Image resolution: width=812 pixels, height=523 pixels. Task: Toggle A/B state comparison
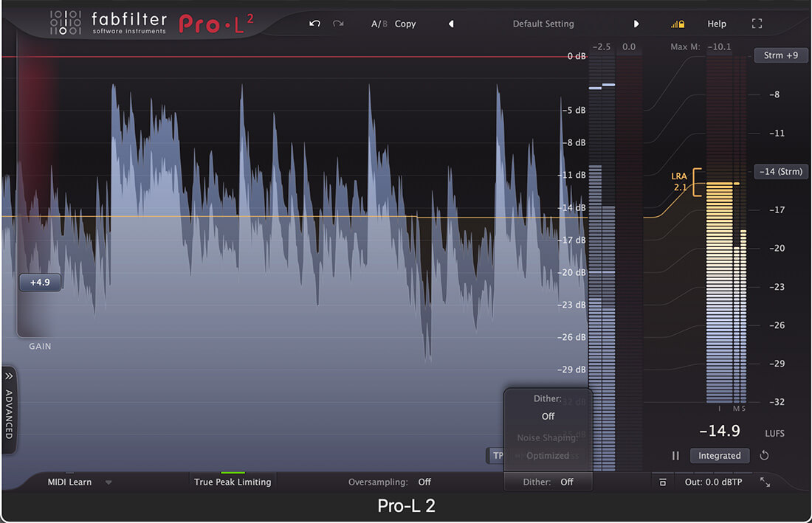pos(379,24)
